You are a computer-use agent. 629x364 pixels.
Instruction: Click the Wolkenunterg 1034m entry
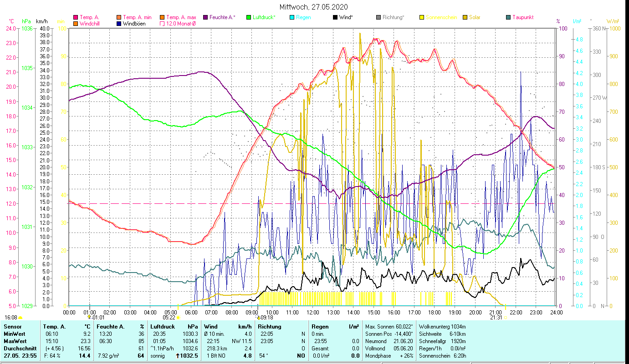(442, 326)
